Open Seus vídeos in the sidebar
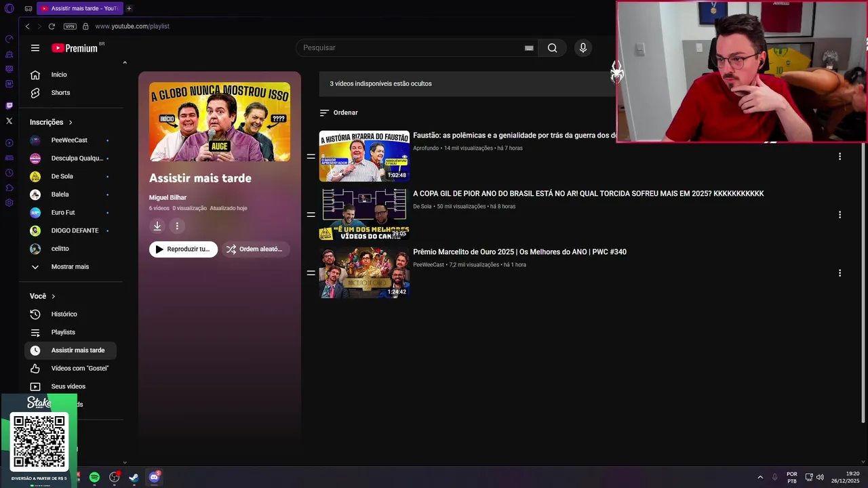Viewport: 868px width, 488px height. pos(71,386)
